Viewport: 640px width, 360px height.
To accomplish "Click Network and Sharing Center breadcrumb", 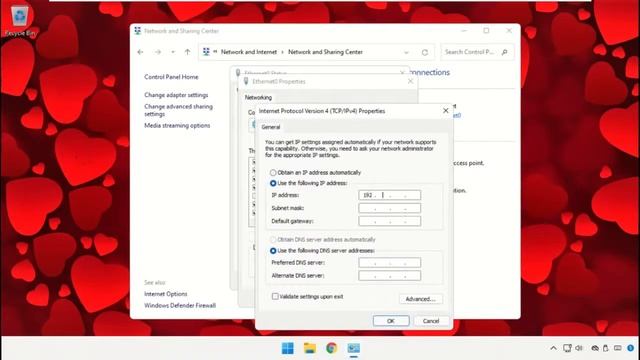I will click(x=325, y=52).
